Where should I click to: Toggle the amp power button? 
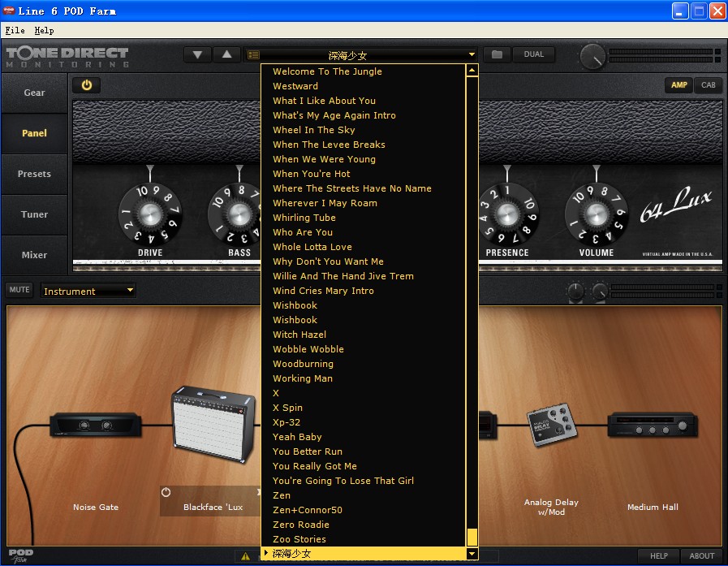87,85
